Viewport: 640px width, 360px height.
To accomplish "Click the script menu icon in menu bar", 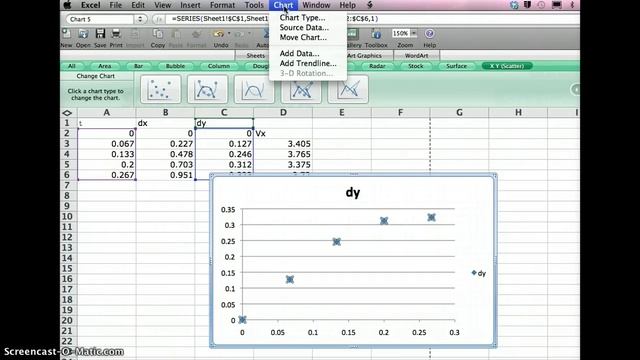I will 370,5.
